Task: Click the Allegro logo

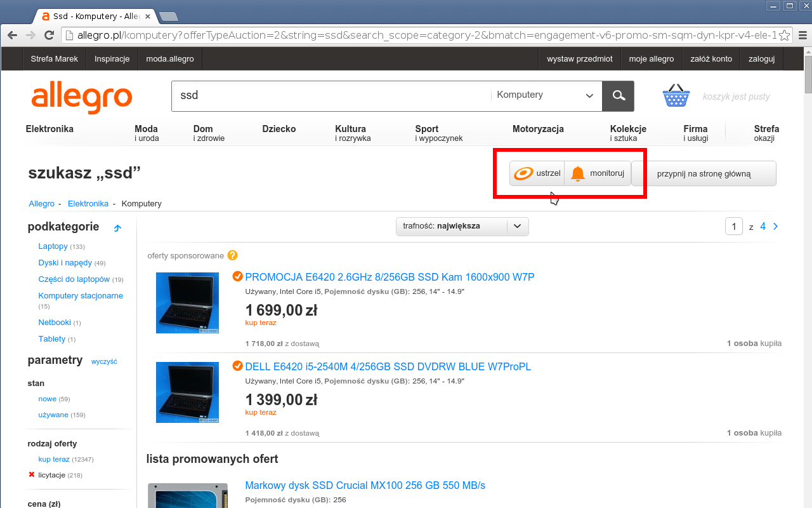Action: (x=82, y=97)
